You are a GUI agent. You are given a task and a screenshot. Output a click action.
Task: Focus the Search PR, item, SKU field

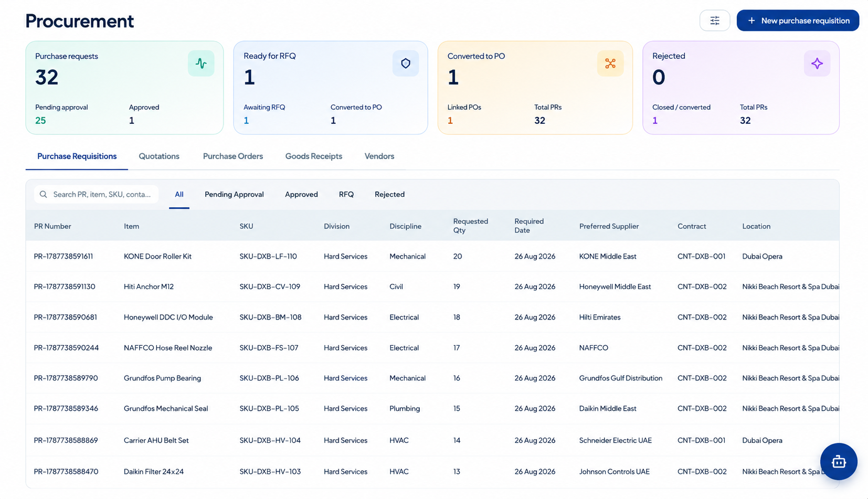click(96, 194)
